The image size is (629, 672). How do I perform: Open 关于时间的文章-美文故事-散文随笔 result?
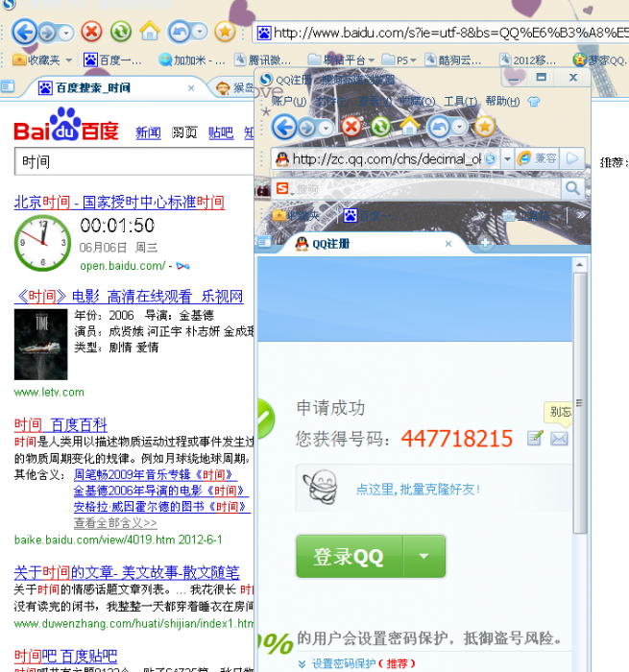[127, 572]
